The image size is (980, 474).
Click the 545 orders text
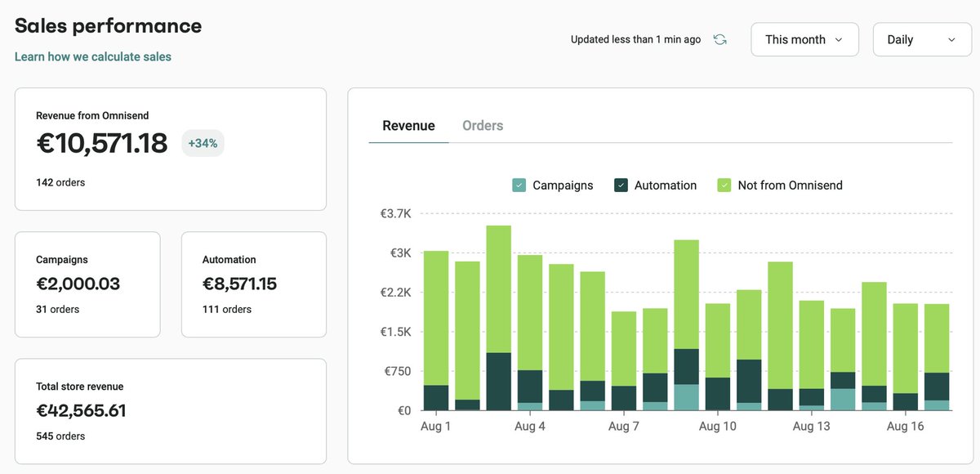point(60,436)
